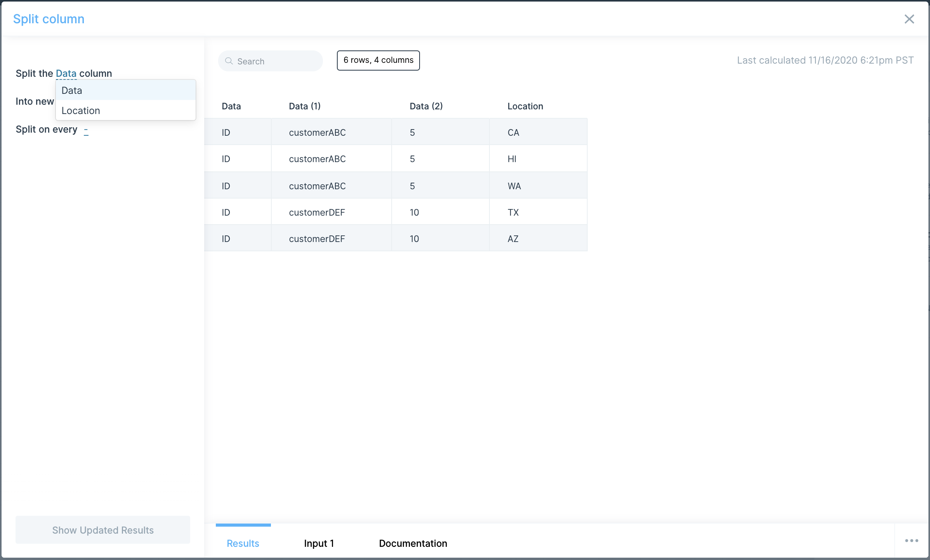The height and width of the screenshot is (560, 930).
Task: Select the CA location cell
Action: coord(538,132)
